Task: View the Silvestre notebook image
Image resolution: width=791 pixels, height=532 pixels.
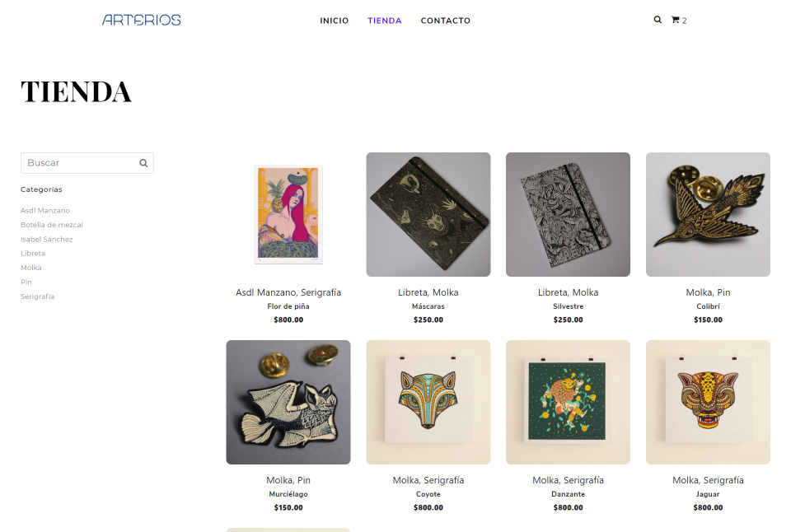Action: tap(568, 214)
